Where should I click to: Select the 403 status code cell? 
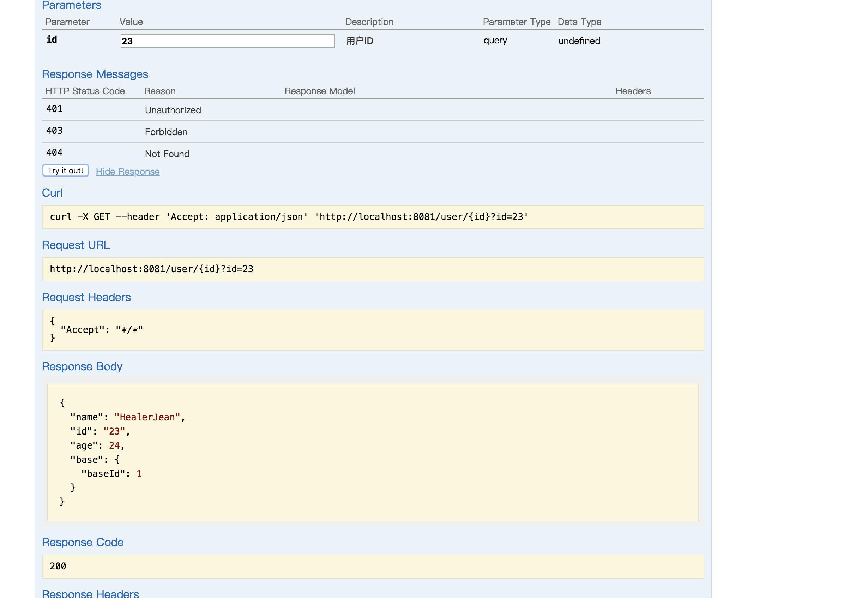pos(54,131)
